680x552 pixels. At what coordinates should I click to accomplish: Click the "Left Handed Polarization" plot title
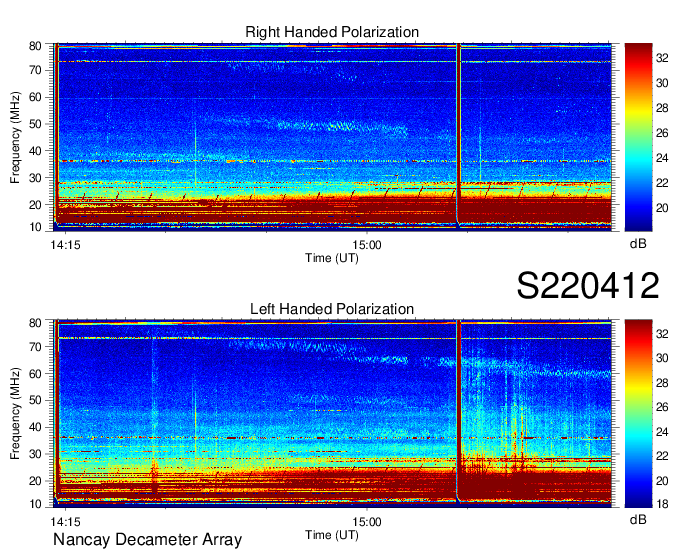pyautogui.click(x=332, y=309)
